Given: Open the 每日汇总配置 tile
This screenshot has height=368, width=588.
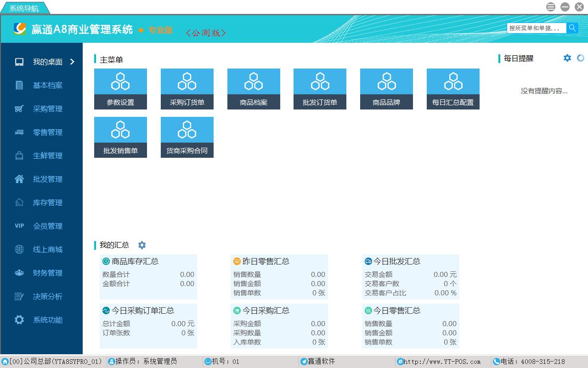Looking at the screenshot, I should coord(453,89).
